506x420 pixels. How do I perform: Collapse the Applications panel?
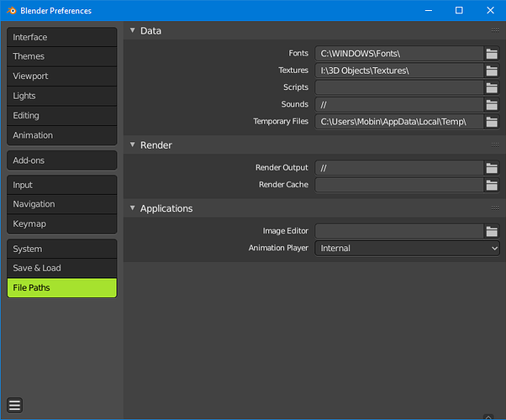click(x=132, y=208)
